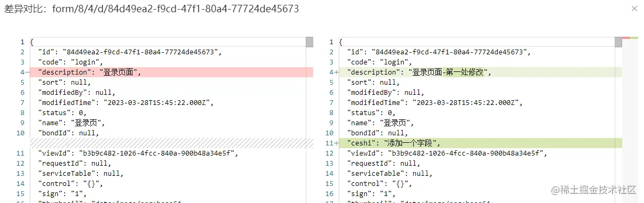
Task: Click "control": "{}" in the right pane
Action: click(x=380, y=183)
